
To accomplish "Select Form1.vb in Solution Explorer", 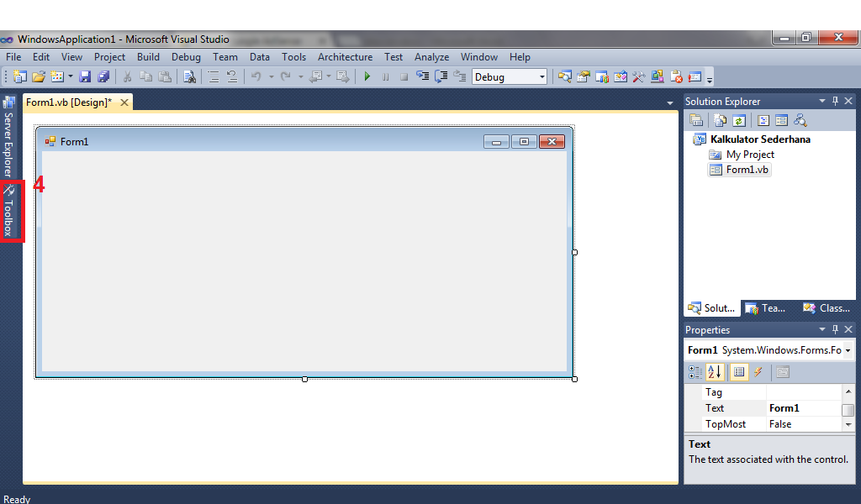I will point(739,170).
